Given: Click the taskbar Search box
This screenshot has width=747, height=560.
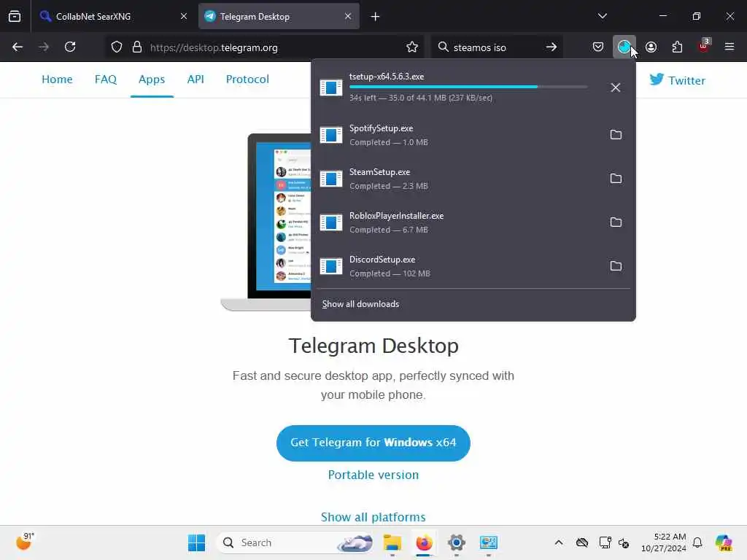Looking at the screenshot, I should (295, 542).
